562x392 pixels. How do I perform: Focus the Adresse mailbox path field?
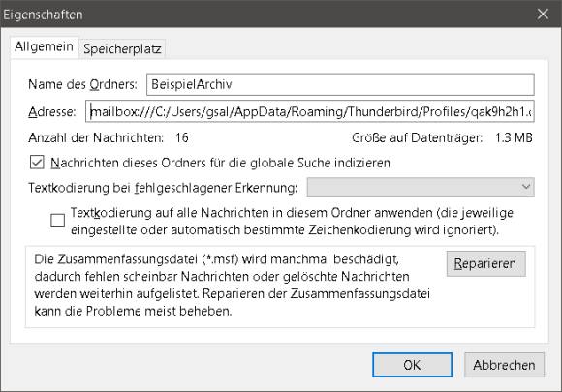pyautogui.click(x=310, y=111)
